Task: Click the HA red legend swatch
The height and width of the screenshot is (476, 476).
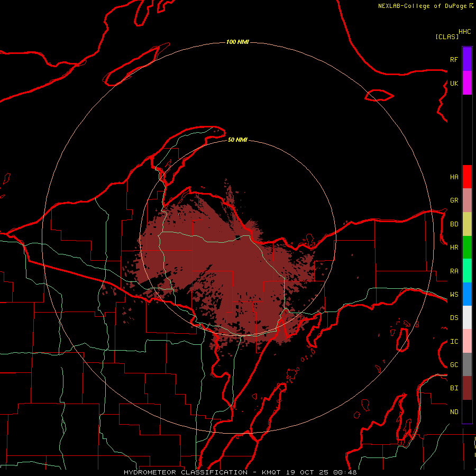Action: tap(467, 177)
